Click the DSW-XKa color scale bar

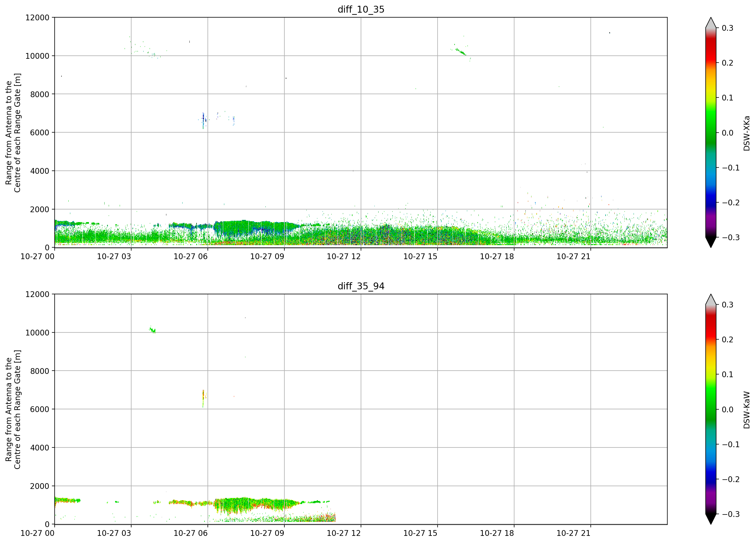tap(711, 133)
